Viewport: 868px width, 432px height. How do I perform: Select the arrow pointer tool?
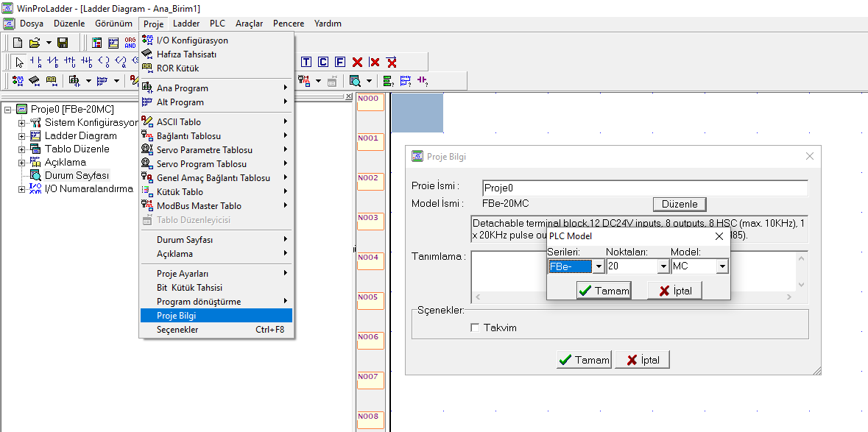[19, 62]
